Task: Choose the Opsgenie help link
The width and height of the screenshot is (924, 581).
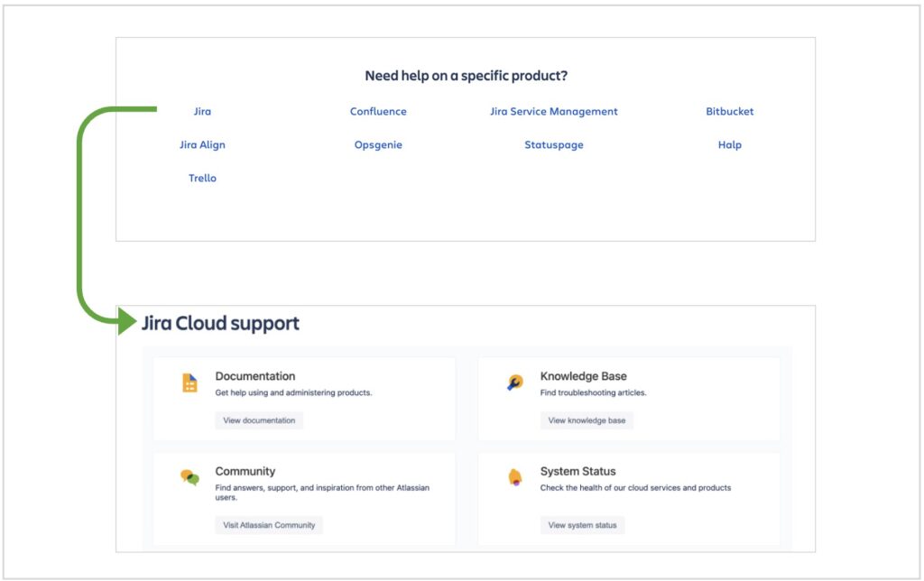Action: click(x=378, y=145)
